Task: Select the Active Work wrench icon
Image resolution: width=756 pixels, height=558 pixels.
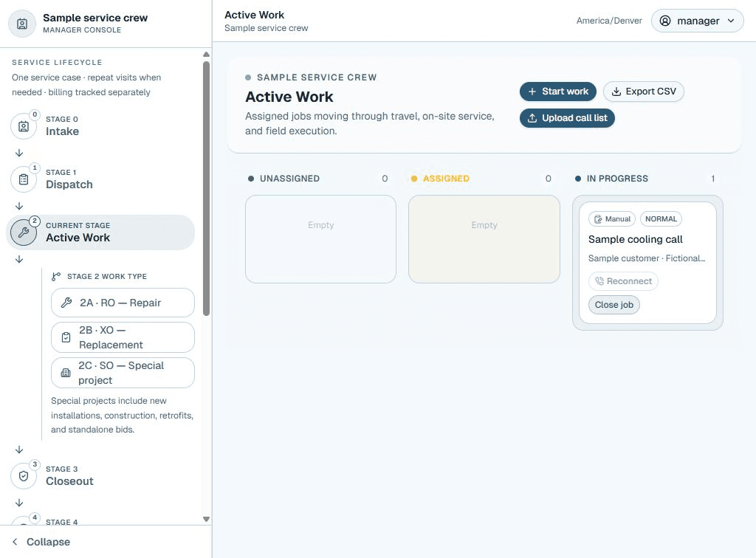Action: [x=24, y=232]
